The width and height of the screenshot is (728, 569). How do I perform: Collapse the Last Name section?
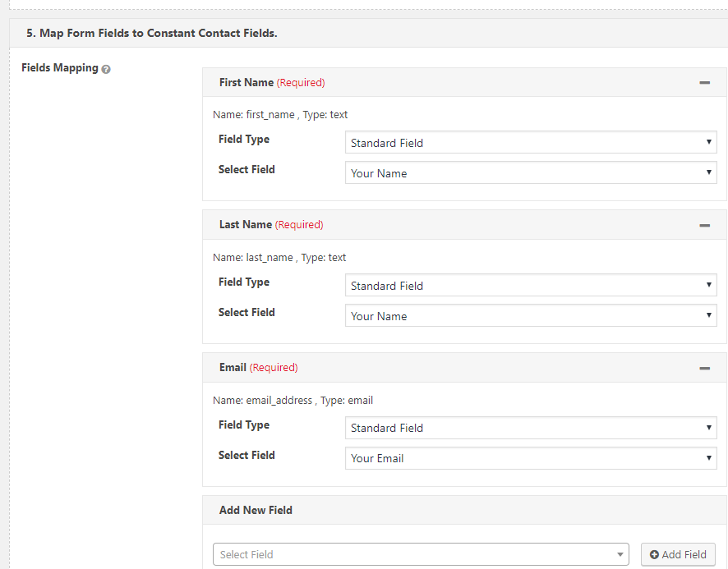pyautogui.click(x=704, y=226)
